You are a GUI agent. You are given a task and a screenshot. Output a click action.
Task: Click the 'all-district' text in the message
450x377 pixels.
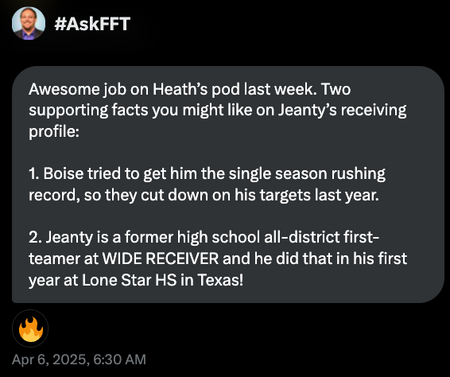(302, 237)
